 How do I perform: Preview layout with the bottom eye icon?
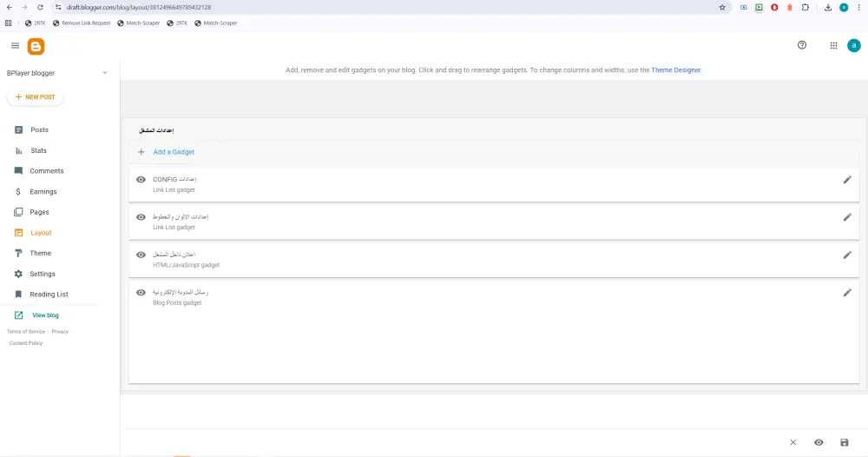pyautogui.click(x=819, y=442)
